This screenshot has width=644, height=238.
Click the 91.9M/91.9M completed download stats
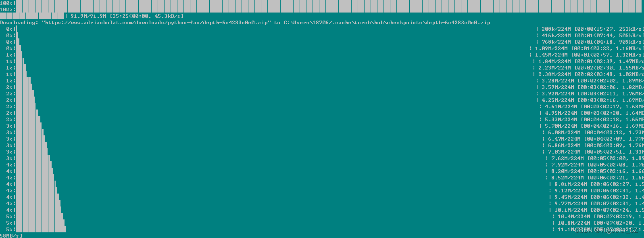coord(127,16)
